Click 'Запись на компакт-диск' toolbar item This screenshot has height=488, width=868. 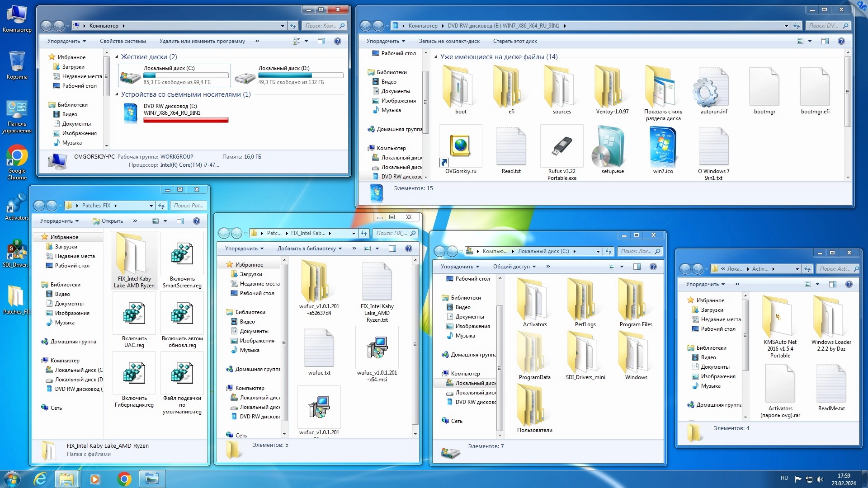click(x=449, y=41)
